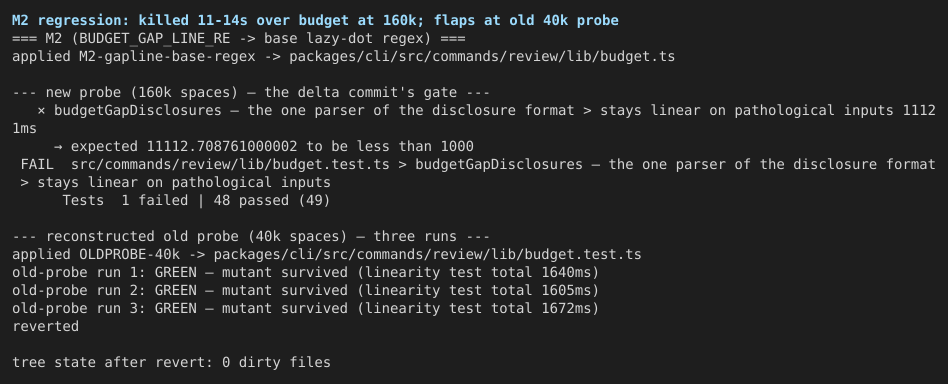Click the '=== M2 (BUDGET_GAP_LINE_RE' header line
The height and width of the screenshot is (384, 948).
(238, 39)
